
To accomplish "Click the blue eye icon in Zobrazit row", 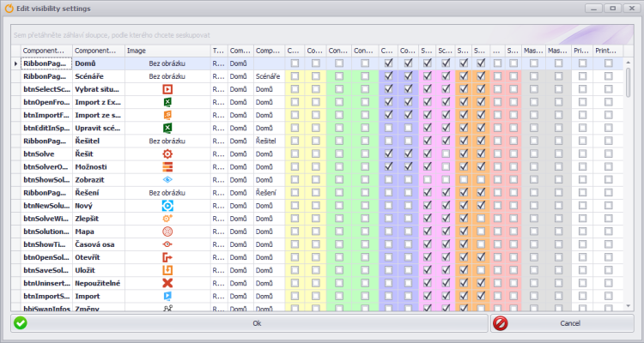I will pos(167,180).
